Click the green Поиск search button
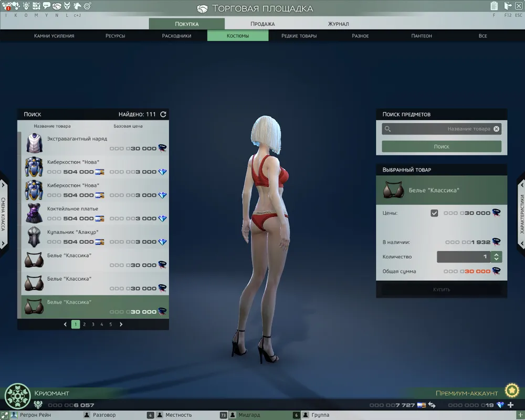Screen dimensions: 525x420 (x=442, y=146)
